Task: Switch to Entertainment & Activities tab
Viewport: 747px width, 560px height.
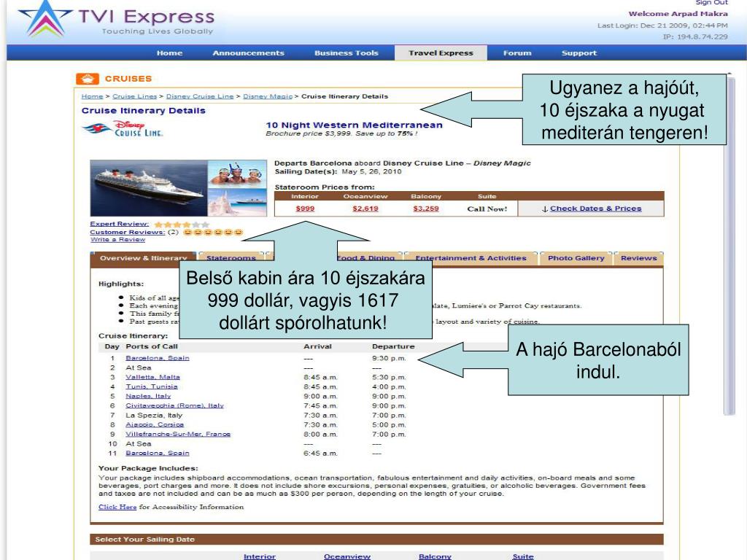Action: (471, 258)
